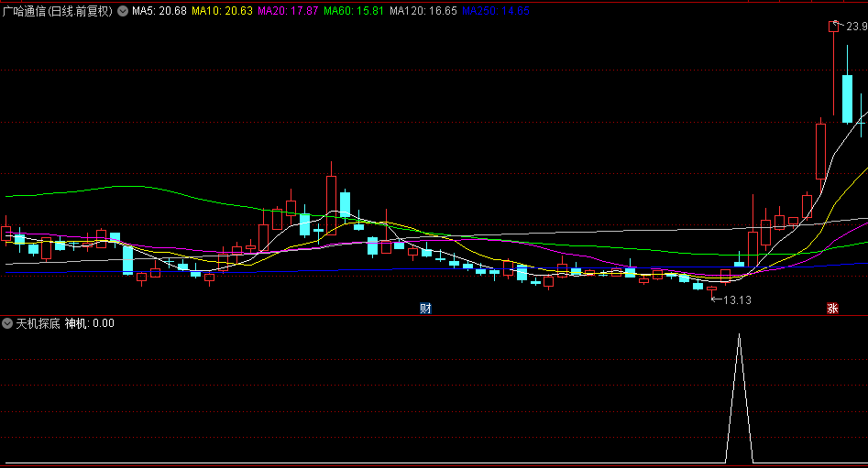Click the 13.13 low price annotation

click(737, 300)
